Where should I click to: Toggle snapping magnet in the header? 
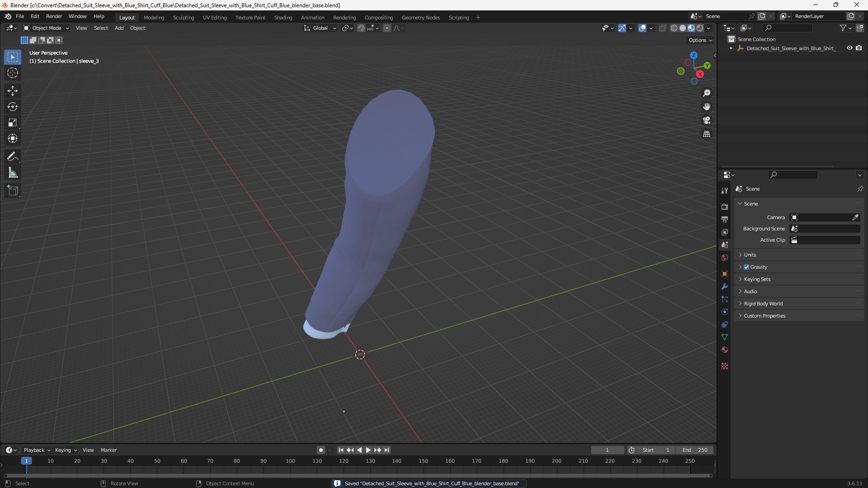[x=361, y=28]
